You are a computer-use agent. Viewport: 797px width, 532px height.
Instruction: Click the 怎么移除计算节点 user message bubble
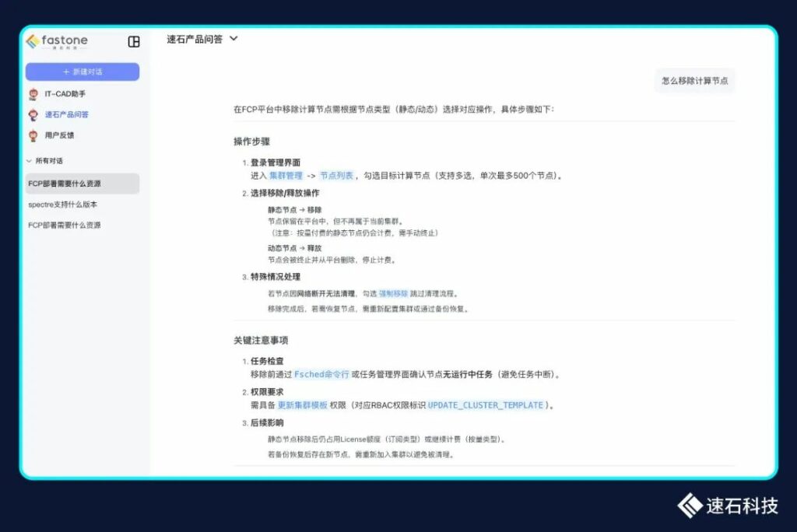(x=694, y=80)
